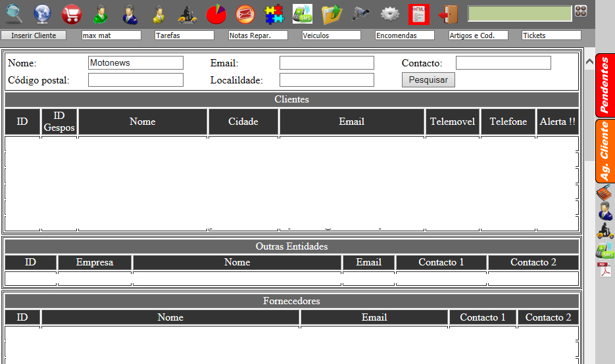Select the blue-suited businessman toolbar icon
The image size is (615, 364).
coord(130,14)
